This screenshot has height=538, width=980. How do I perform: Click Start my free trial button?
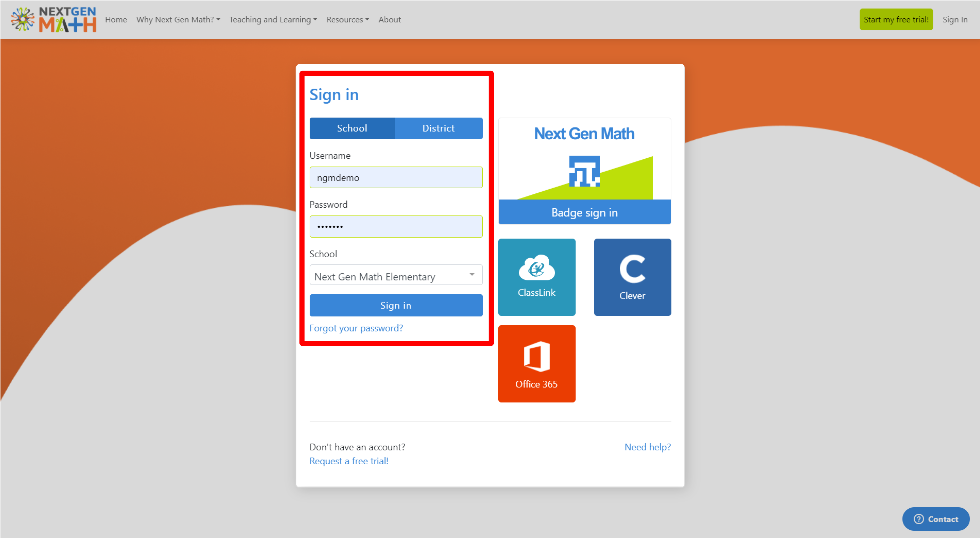tap(896, 19)
